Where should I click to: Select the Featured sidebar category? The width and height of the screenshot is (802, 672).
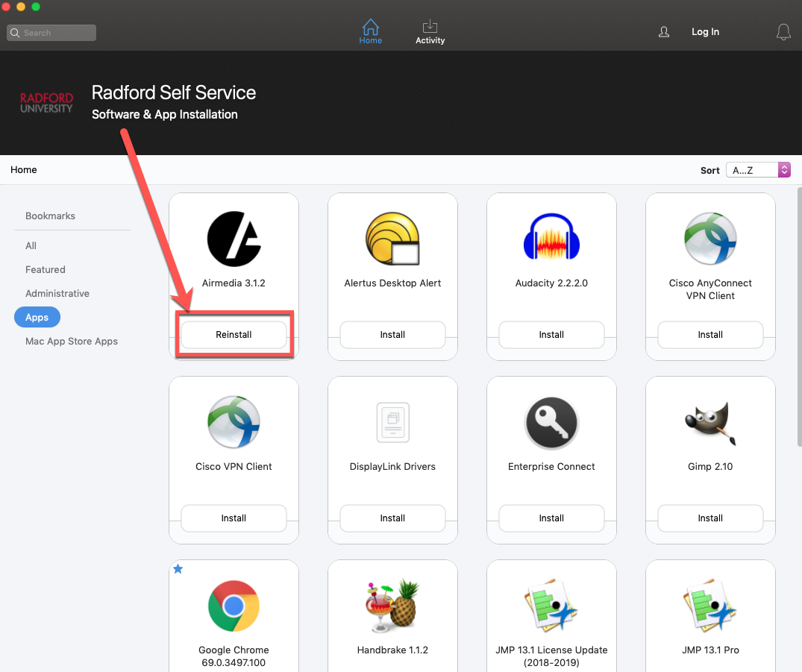(45, 269)
